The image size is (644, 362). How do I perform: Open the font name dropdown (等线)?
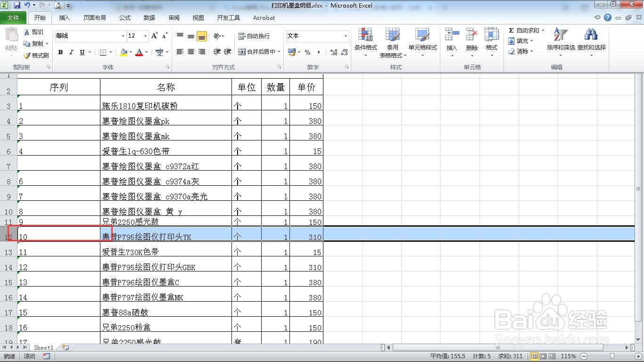point(124,36)
